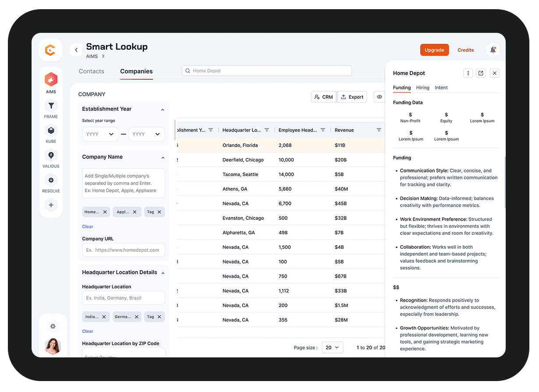
Task: Open the RESOLVE gear module
Action: (x=51, y=180)
